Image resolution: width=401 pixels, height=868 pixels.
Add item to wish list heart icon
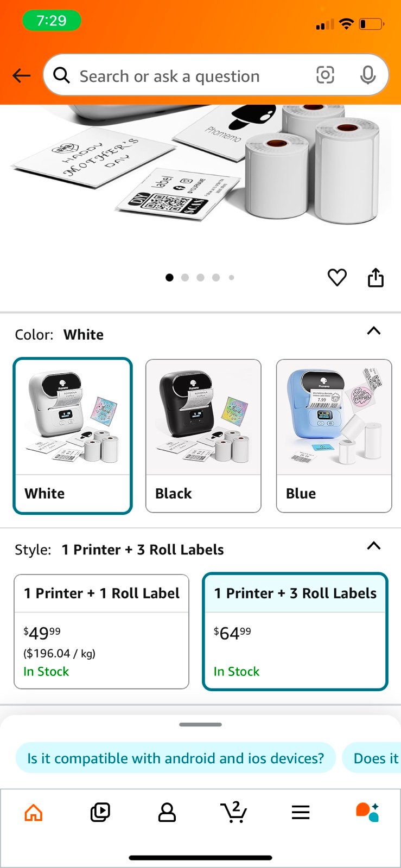(337, 278)
